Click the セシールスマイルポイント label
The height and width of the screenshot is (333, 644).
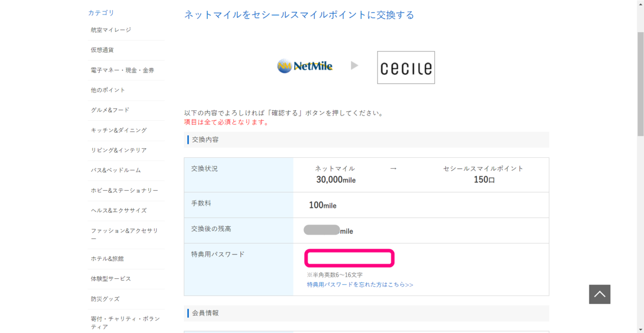(483, 169)
